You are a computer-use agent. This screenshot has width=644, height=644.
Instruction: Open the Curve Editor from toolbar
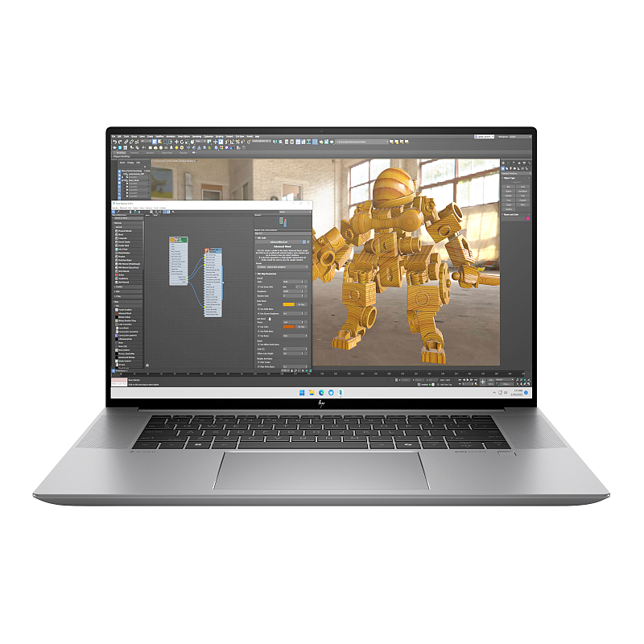[303, 142]
